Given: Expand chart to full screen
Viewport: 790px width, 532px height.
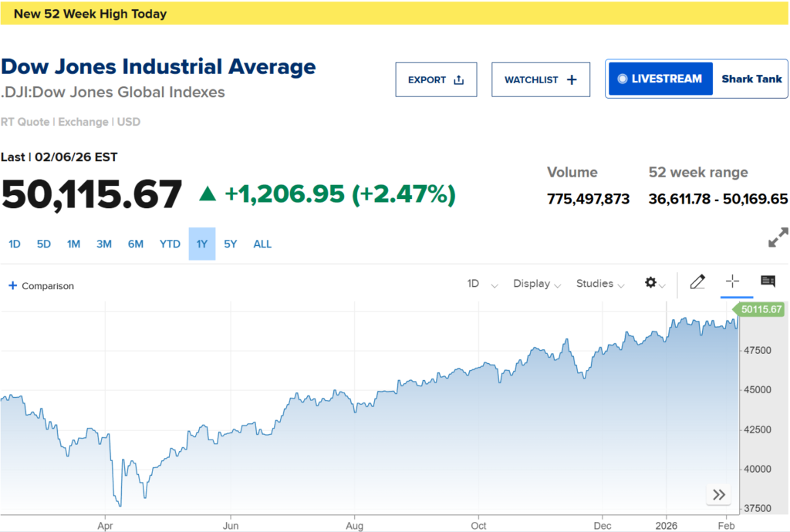Looking at the screenshot, I should (778, 238).
